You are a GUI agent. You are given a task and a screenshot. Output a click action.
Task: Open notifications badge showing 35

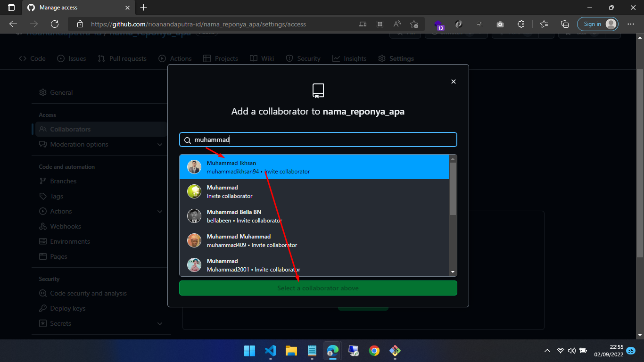631,351
